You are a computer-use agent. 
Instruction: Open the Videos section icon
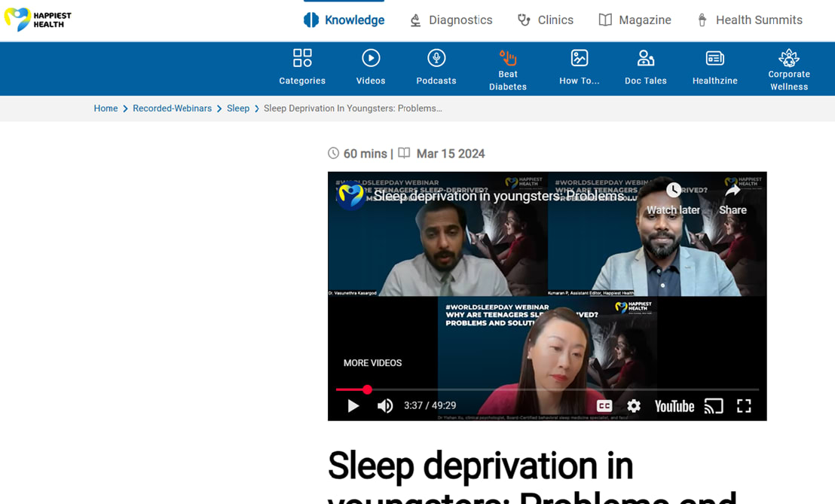(370, 59)
